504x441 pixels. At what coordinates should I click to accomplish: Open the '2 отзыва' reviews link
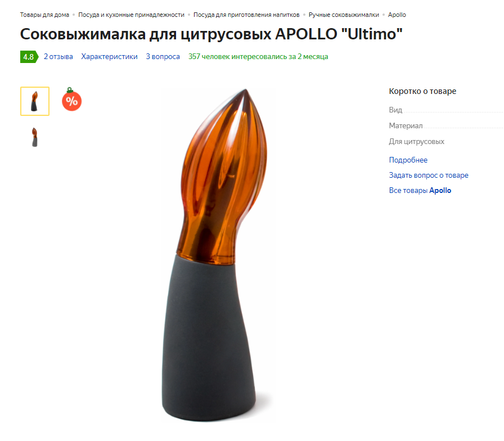click(58, 57)
